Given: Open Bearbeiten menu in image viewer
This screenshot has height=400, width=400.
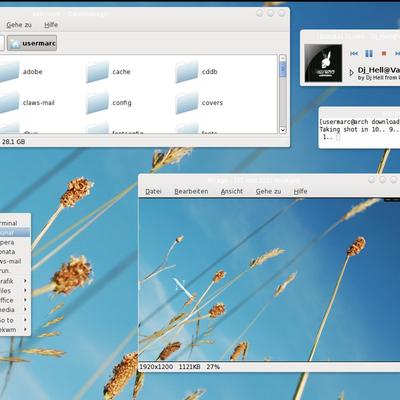Looking at the screenshot, I should (x=191, y=191).
